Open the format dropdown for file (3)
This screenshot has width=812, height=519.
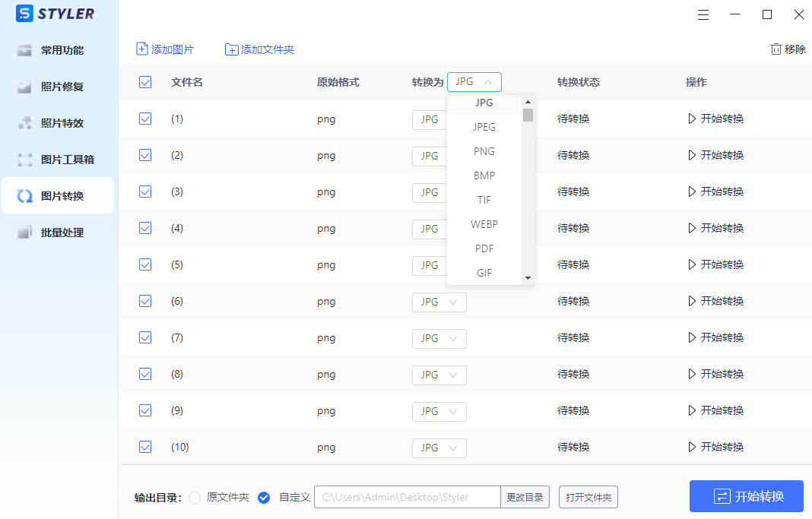coord(430,192)
